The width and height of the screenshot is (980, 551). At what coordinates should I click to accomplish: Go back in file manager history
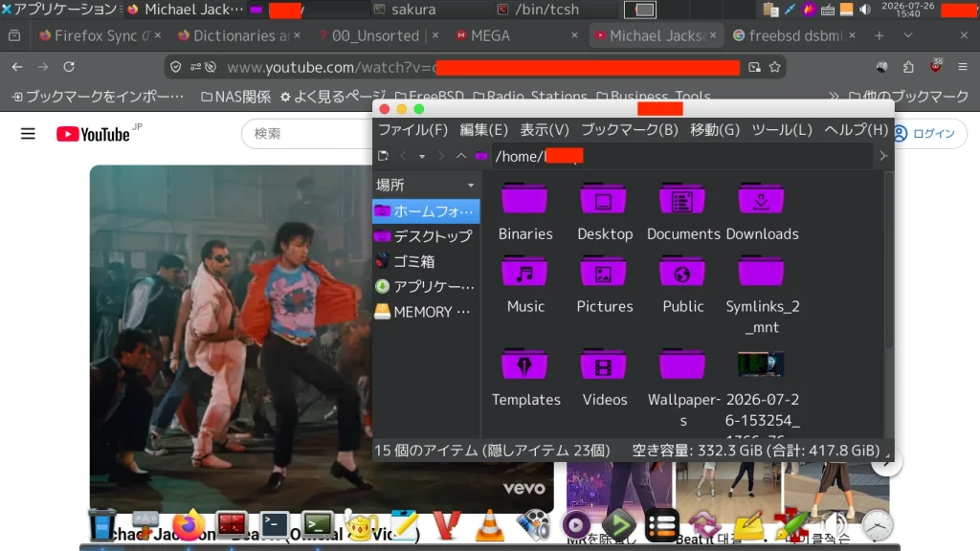pos(403,156)
